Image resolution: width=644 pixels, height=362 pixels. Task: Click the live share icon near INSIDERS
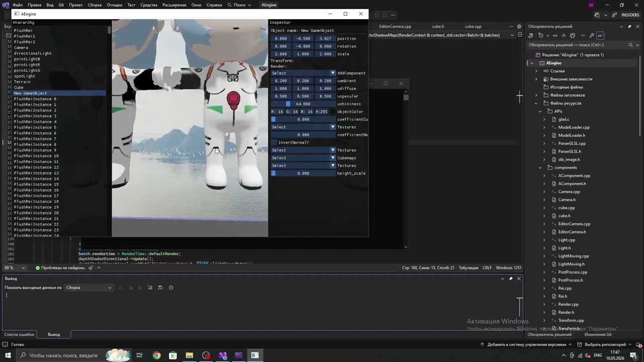[x=615, y=15]
